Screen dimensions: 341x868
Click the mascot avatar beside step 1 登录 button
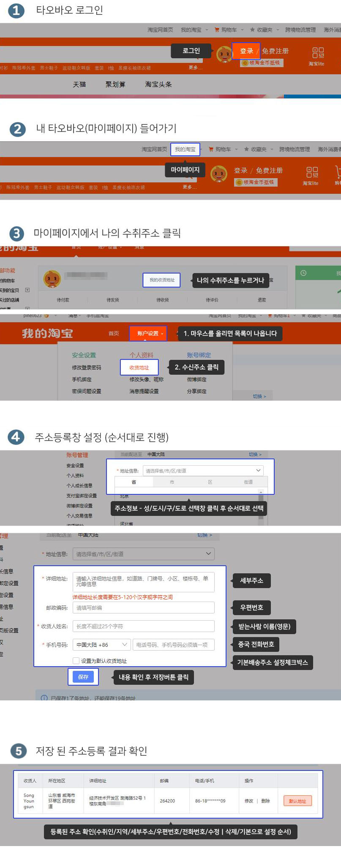coord(224,54)
